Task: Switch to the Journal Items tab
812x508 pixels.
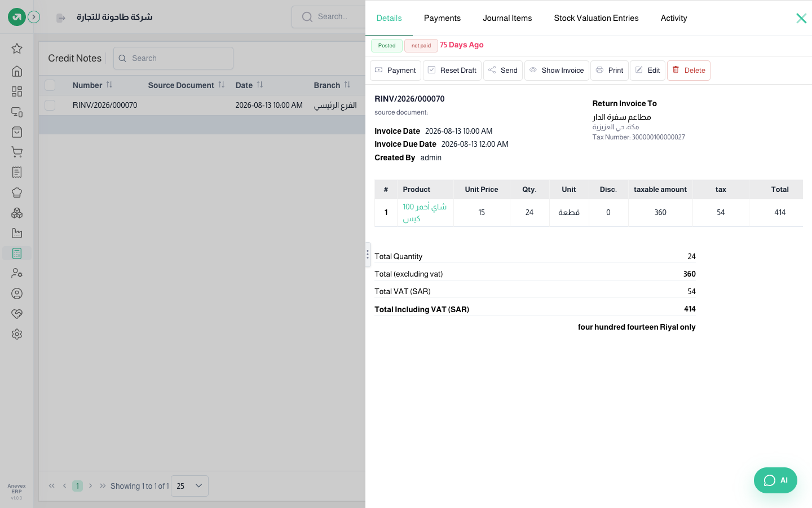Action: (507, 18)
